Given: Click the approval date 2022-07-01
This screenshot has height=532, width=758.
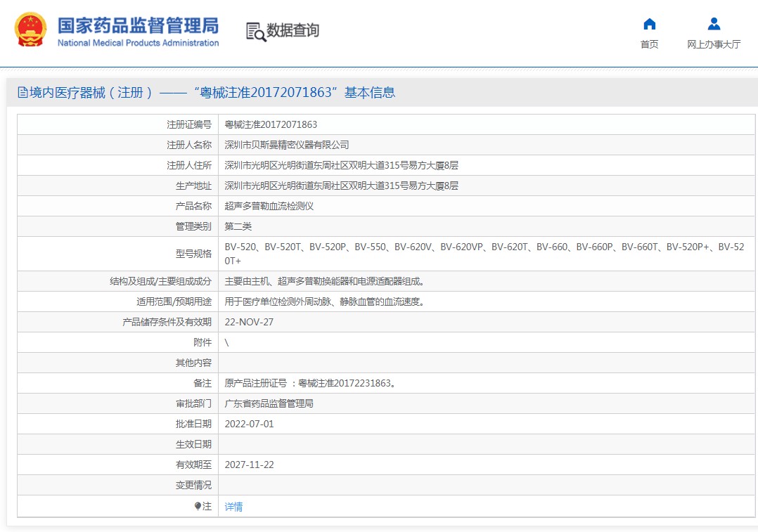Looking at the screenshot, I should tap(249, 424).
